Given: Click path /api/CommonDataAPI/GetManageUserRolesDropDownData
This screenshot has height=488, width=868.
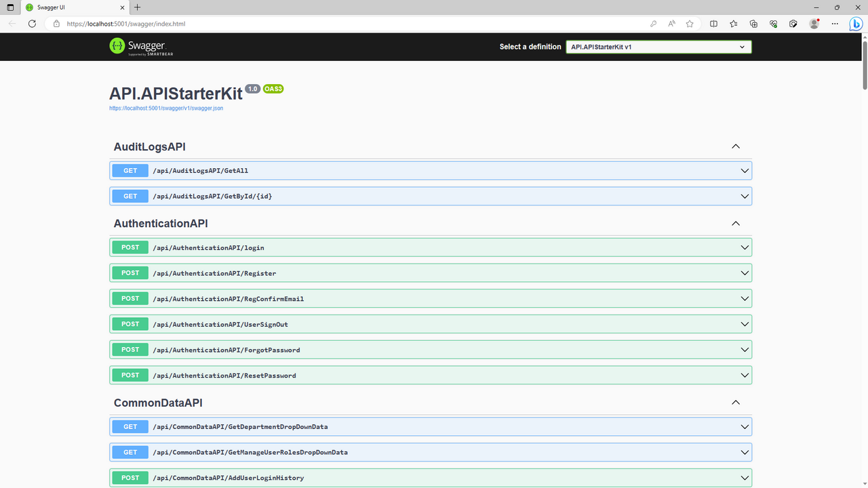Looking at the screenshot, I should (x=250, y=453).
